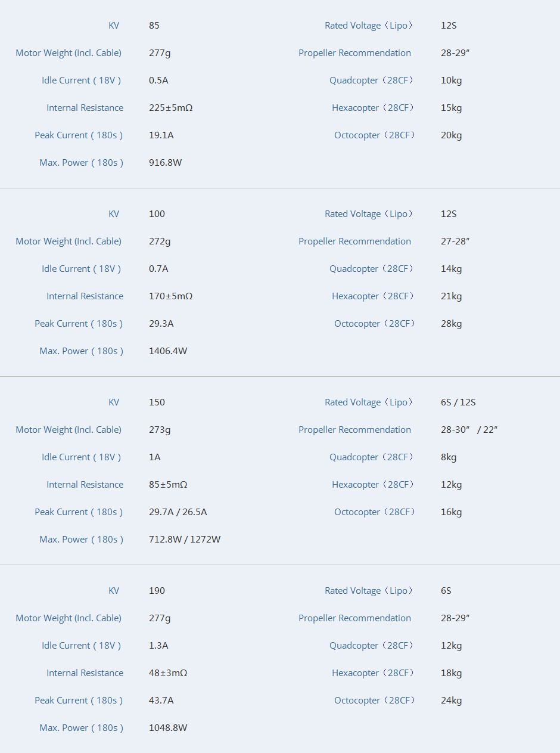Click the KV value 100
Image resolution: width=560 pixels, height=753 pixels.
tap(157, 214)
